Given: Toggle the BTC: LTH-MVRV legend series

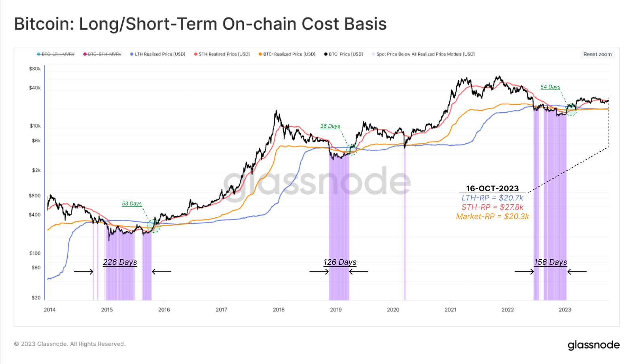Looking at the screenshot, I should coord(55,54).
